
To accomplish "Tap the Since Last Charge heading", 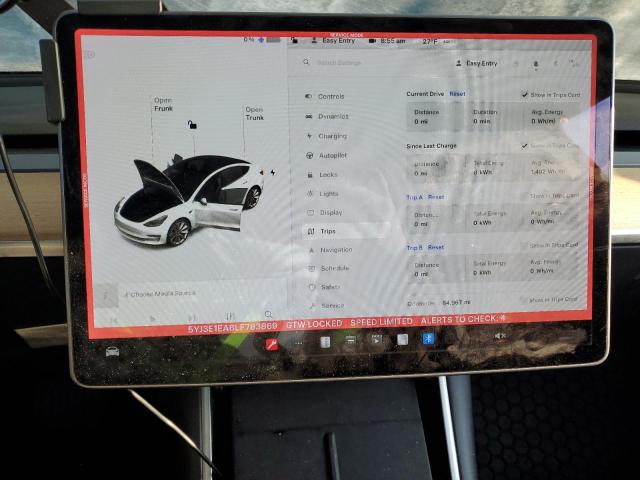I will (x=431, y=146).
